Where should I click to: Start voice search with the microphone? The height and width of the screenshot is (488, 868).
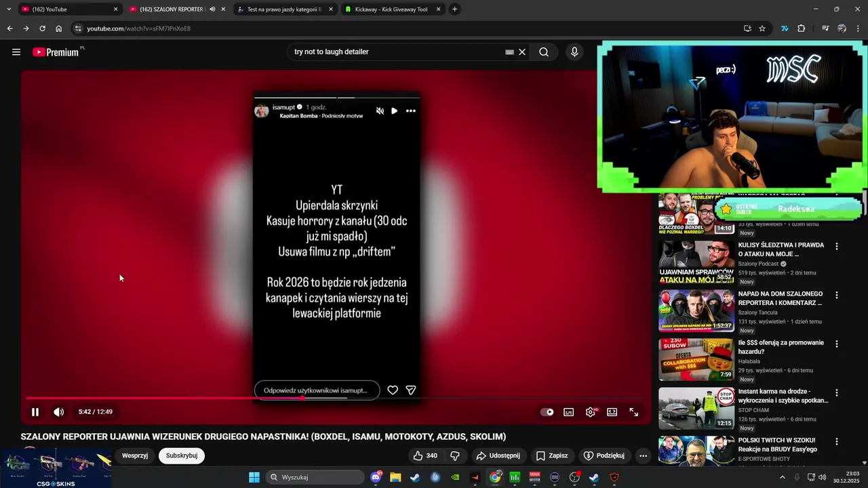coord(574,52)
